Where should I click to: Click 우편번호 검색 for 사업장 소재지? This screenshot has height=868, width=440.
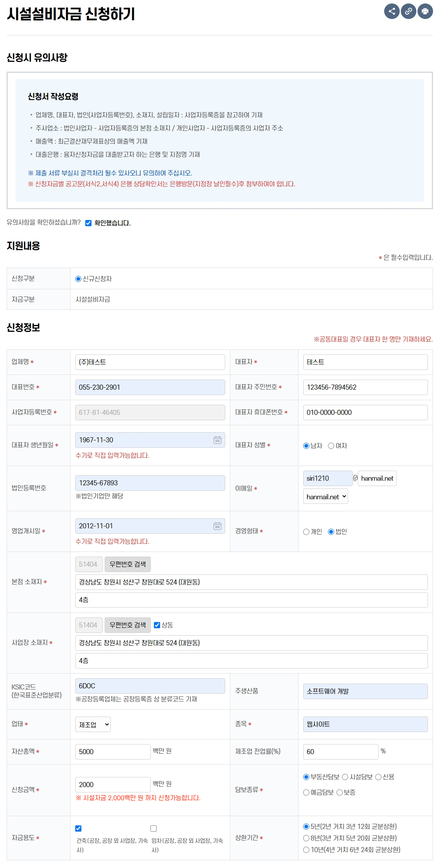point(128,625)
